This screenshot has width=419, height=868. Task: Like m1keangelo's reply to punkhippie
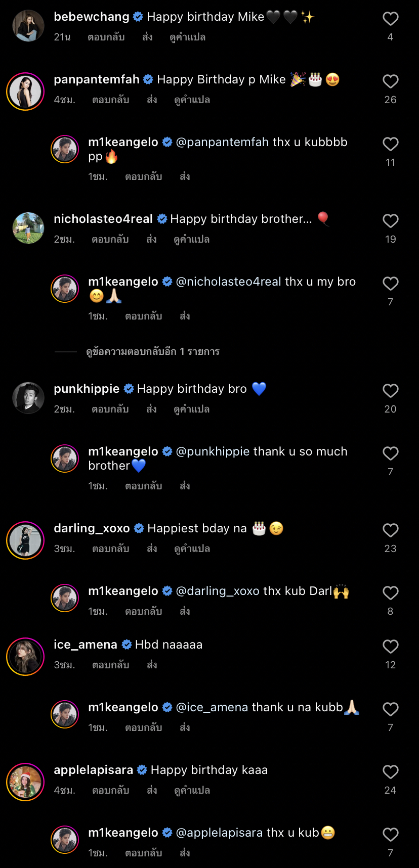[x=390, y=453]
